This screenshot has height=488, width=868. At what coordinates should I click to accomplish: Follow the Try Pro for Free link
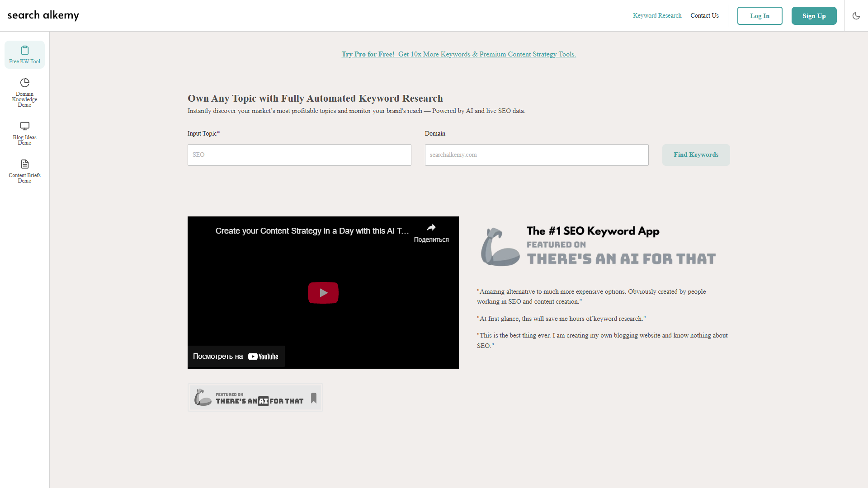click(458, 54)
